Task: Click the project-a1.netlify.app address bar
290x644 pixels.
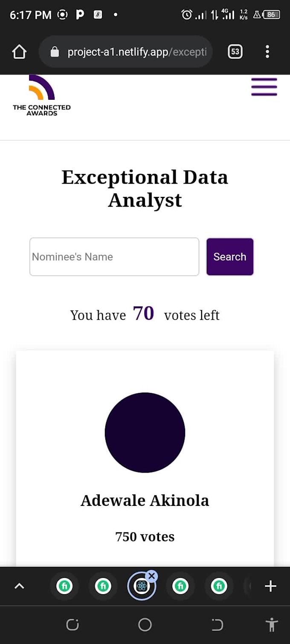Action: 136,52
